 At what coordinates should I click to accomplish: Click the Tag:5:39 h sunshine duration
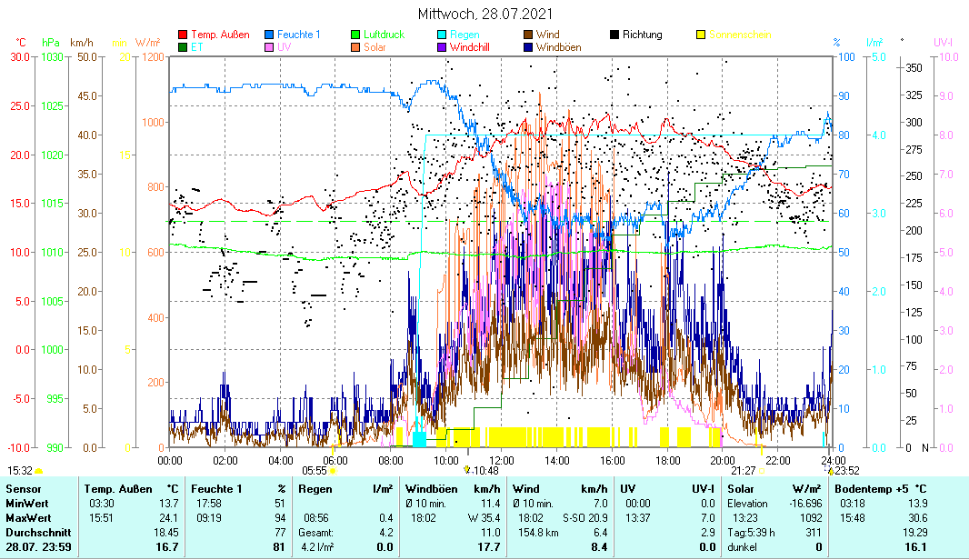[751, 532]
